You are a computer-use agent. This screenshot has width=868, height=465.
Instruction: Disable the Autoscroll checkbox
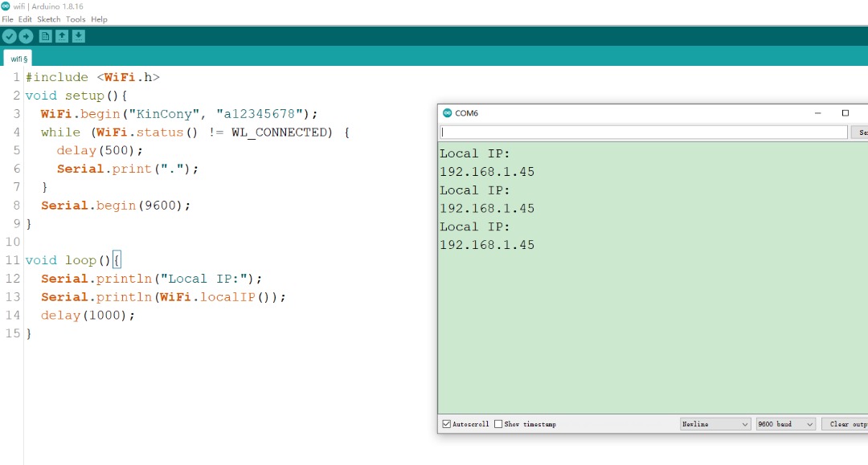pos(447,424)
